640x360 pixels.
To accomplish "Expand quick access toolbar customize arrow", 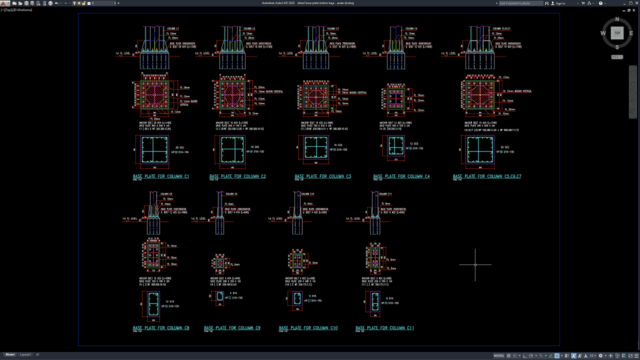I will pyautogui.click(x=118, y=3).
